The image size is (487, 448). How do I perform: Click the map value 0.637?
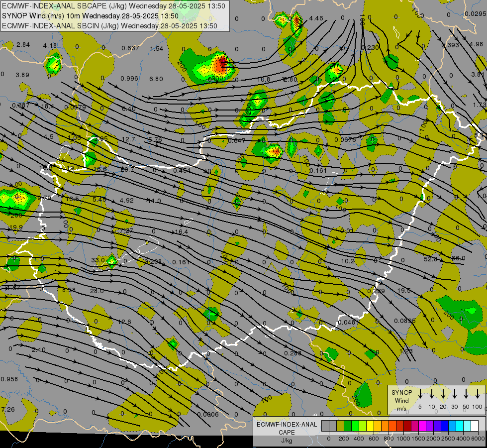pyautogui.click(x=130, y=48)
